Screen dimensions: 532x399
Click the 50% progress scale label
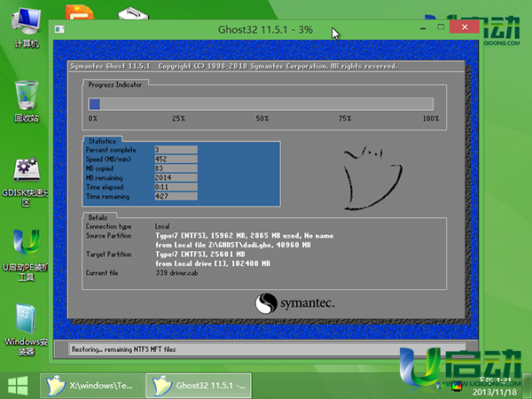coord(262,119)
